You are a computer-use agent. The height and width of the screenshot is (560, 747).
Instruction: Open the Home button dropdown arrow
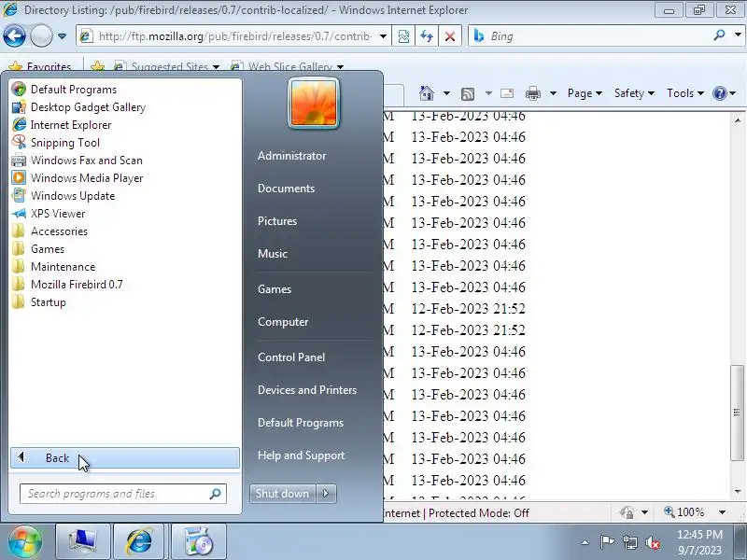click(x=446, y=93)
